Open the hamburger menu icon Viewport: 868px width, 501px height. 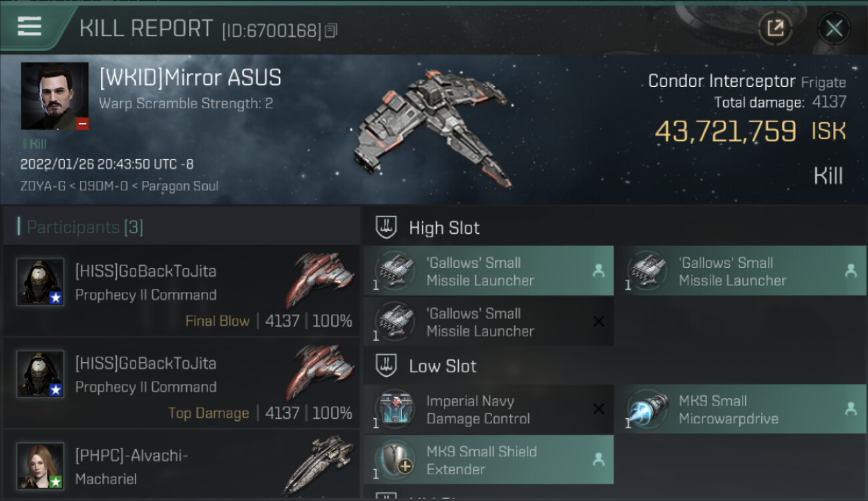(x=29, y=27)
